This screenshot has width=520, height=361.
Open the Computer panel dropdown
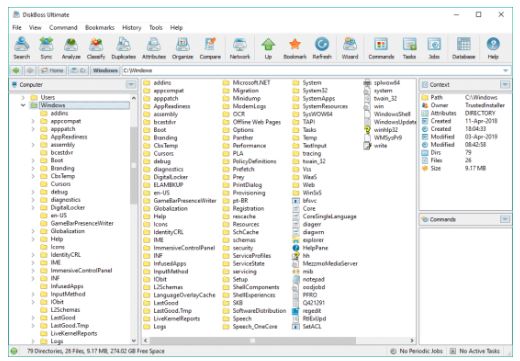click(x=131, y=85)
